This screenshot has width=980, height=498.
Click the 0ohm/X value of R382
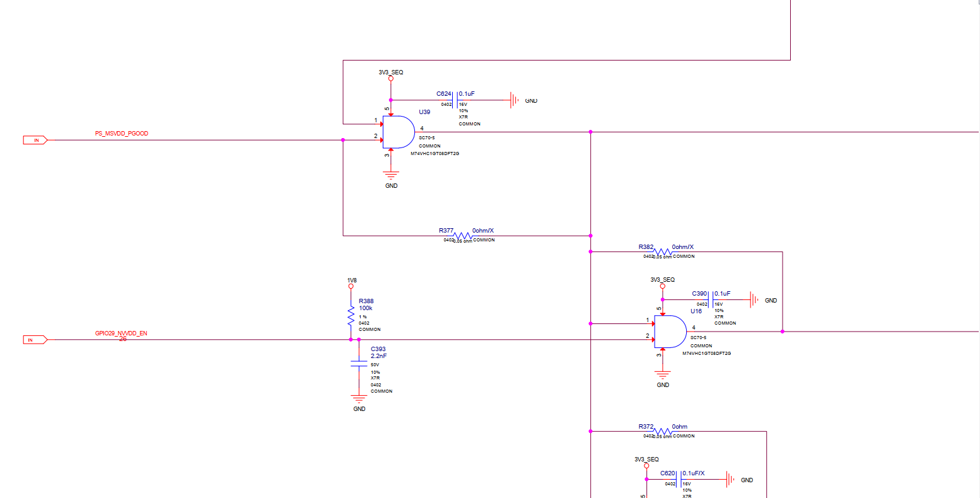[683, 247]
